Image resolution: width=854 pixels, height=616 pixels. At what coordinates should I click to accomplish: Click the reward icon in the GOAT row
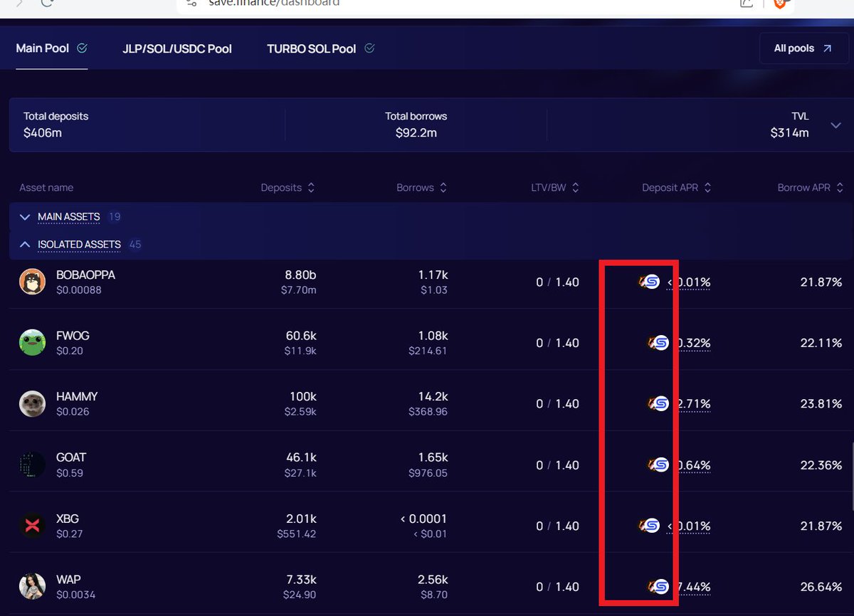pyautogui.click(x=658, y=465)
